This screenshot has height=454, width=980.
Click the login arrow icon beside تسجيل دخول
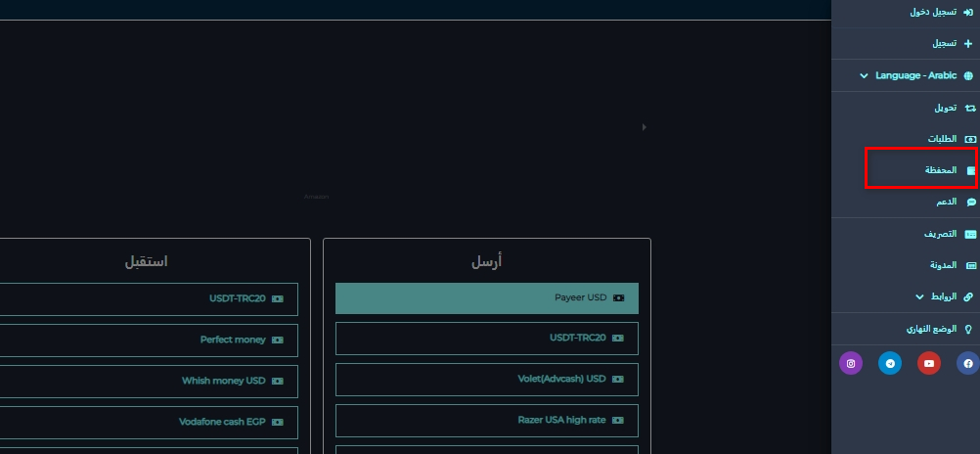coord(968,12)
